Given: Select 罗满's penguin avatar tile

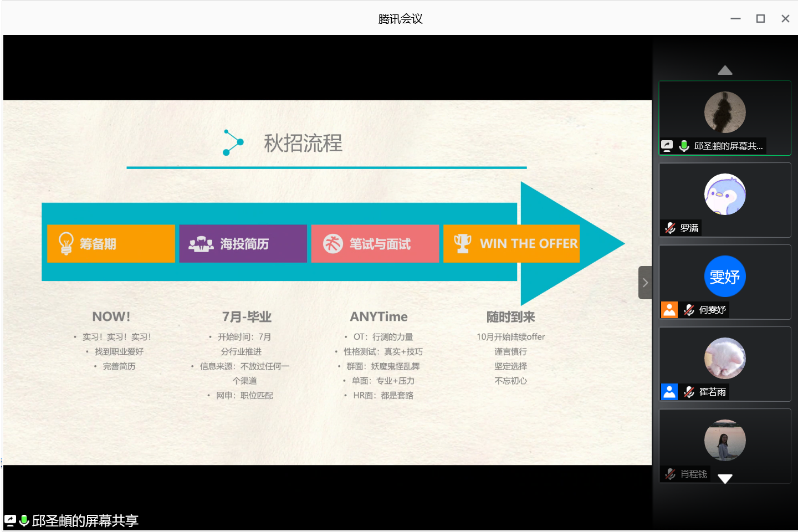Looking at the screenshot, I should pyautogui.click(x=725, y=195).
